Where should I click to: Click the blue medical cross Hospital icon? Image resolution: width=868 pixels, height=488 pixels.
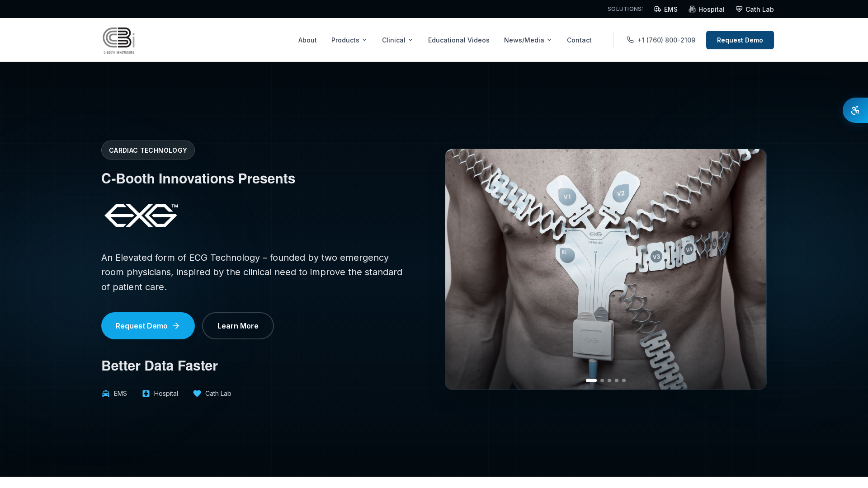146,394
